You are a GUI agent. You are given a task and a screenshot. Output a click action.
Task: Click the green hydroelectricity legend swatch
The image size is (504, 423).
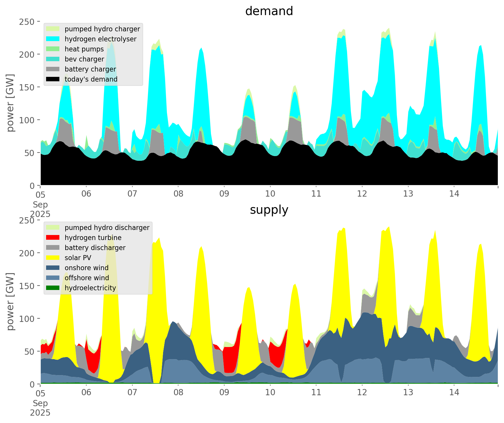[53, 288]
